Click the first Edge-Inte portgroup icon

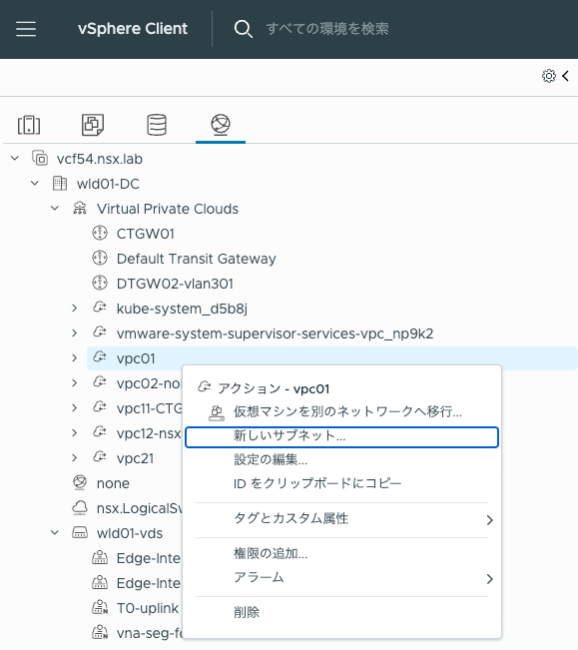point(100,558)
